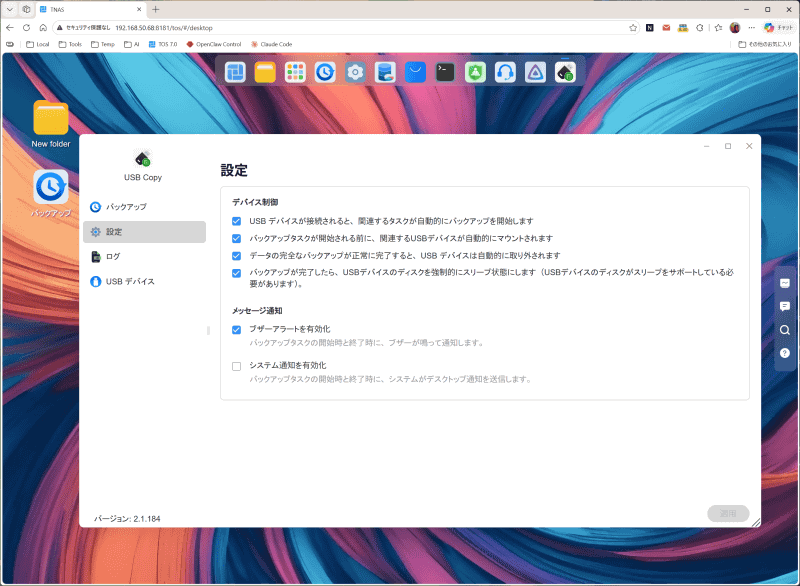
Task: Click the USB Copy logo in sidebar
Action: coord(142,159)
